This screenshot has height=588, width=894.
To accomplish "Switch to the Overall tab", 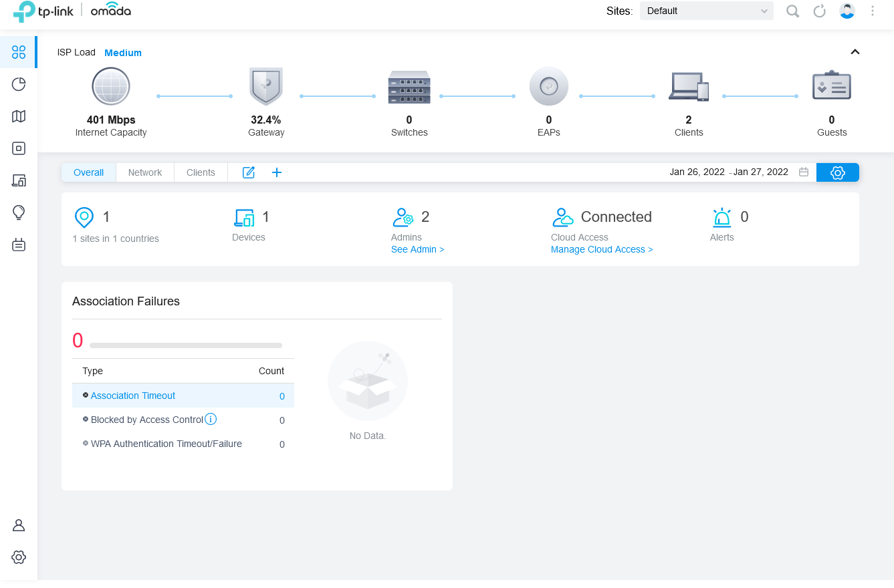I will click(89, 172).
